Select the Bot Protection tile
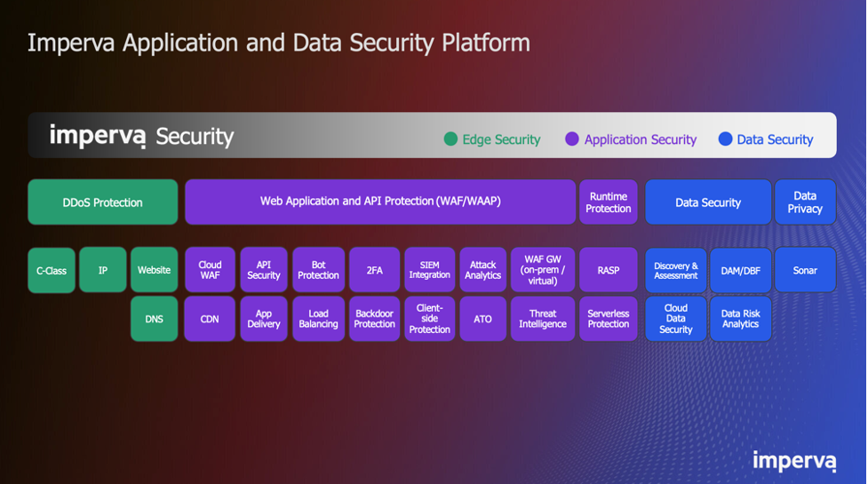Viewport: 868px width, 484px height. point(318,270)
